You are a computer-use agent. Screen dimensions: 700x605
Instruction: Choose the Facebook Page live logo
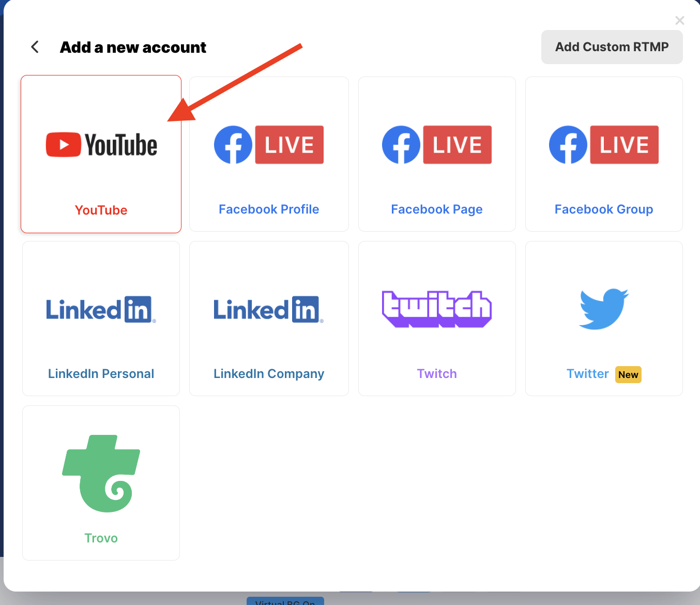click(x=437, y=145)
